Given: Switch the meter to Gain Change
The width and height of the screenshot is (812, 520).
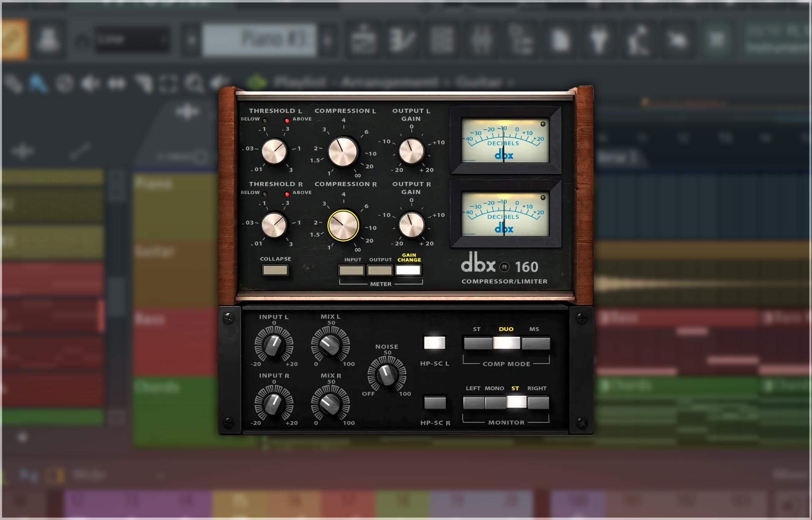Looking at the screenshot, I should tap(408, 270).
